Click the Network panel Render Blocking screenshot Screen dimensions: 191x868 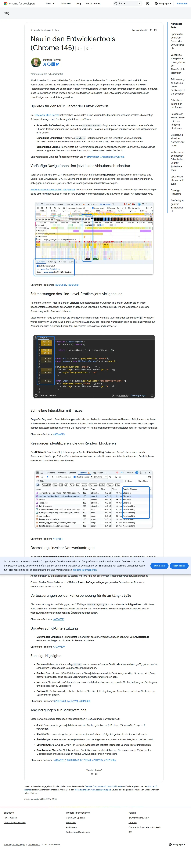(x=94, y=499)
